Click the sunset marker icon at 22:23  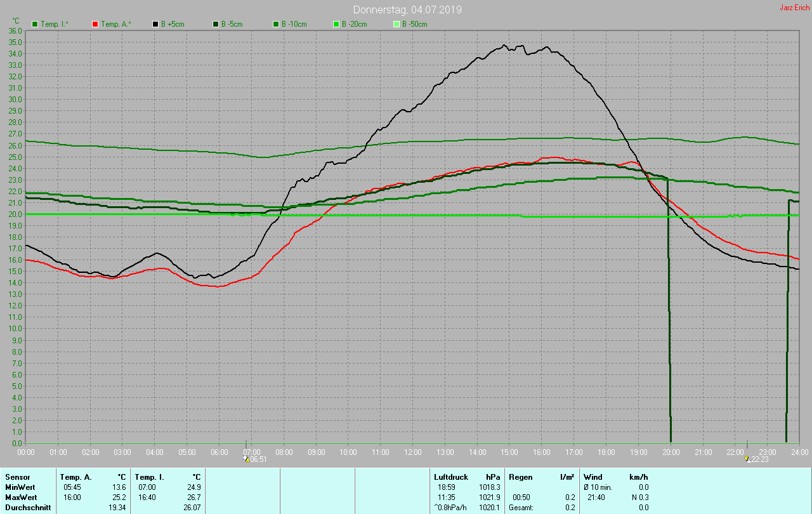[747, 459]
